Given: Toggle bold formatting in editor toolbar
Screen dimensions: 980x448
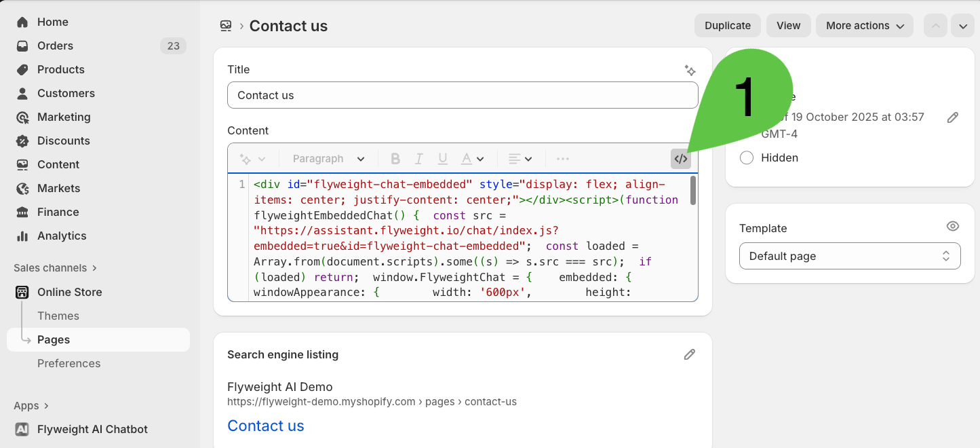Looking at the screenshot, I should [395, 159].
